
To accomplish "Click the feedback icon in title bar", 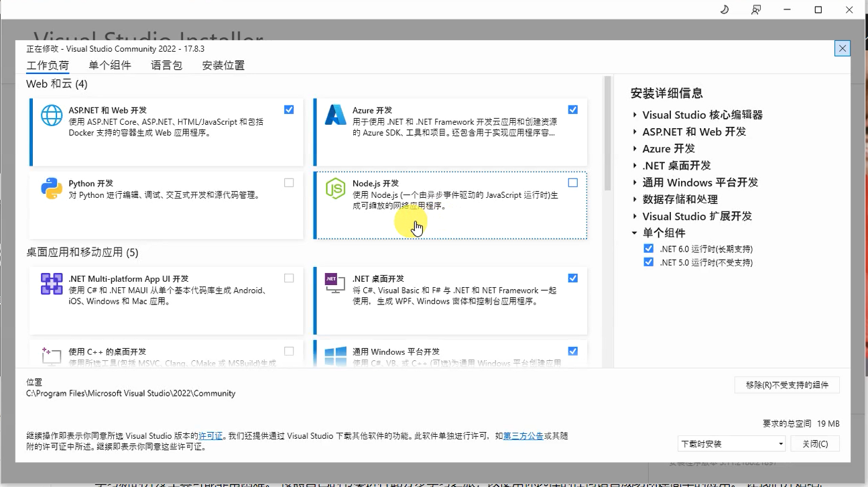I will [756, 9].
